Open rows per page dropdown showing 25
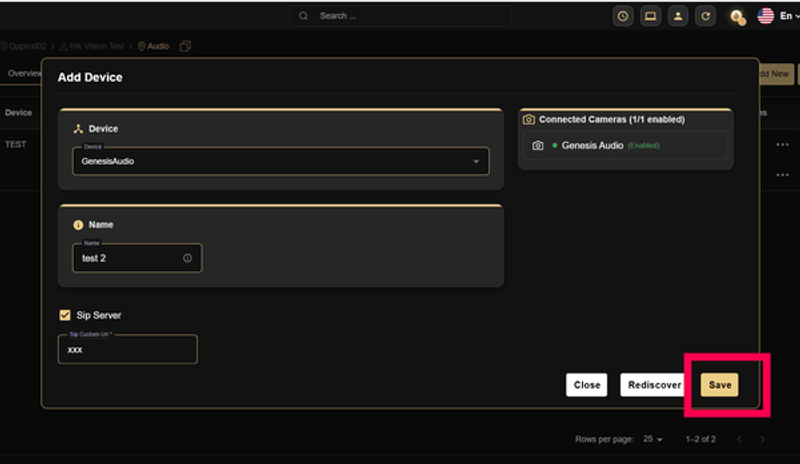800x464 pixels. click(x=653, y=439)
